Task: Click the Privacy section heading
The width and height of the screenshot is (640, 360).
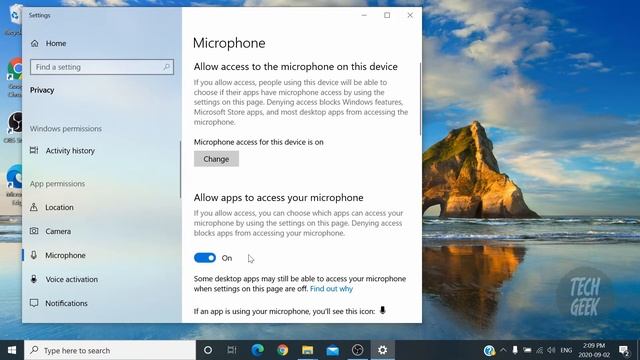Action: click(42, 90)
